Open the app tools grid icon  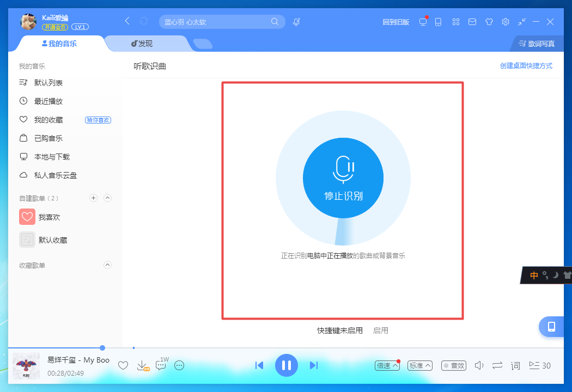click(x=456, y=22)
